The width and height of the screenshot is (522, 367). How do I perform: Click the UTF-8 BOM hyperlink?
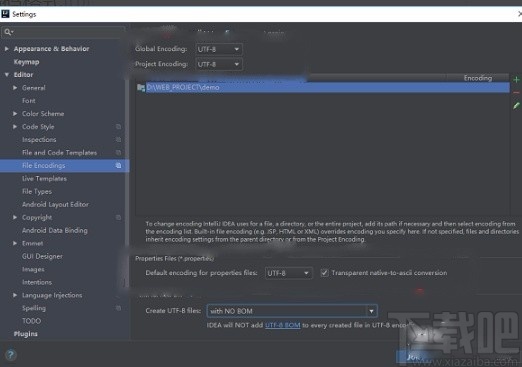coord(283,325)
